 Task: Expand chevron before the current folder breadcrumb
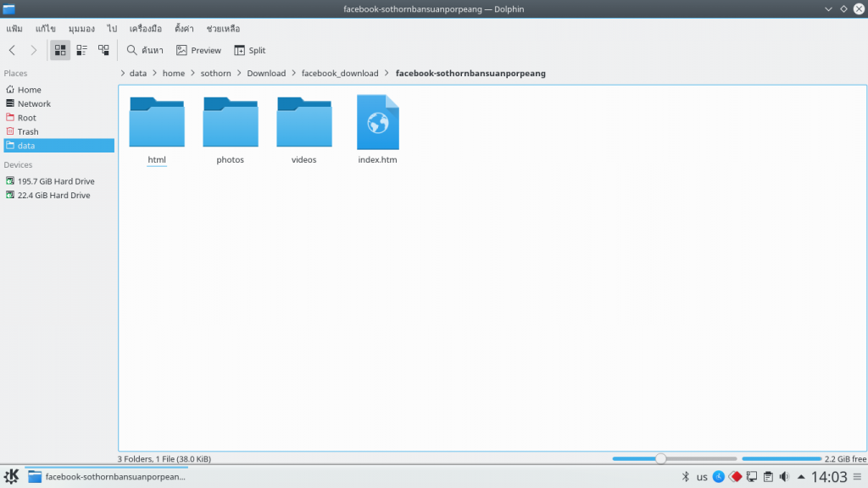[x=387, y=73]
